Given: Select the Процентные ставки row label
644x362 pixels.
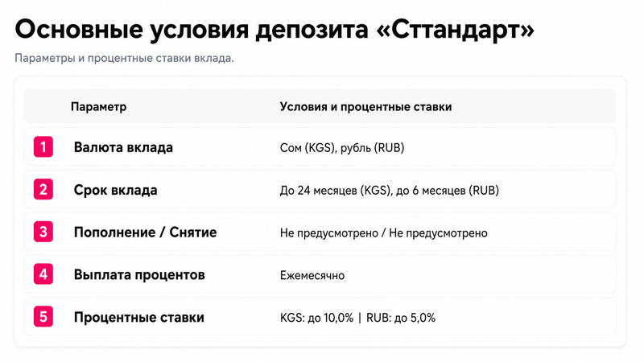Looking at the screenshot, I should click(x=138, y=317).
